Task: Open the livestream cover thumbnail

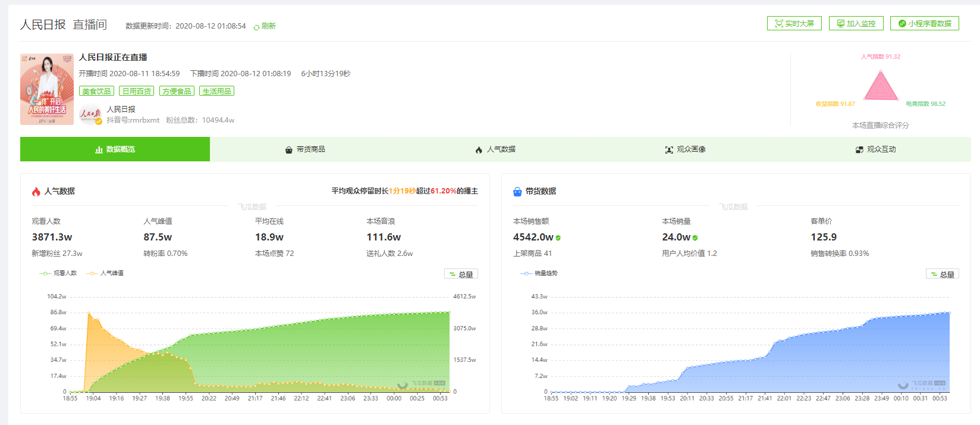Action: tap(47, 89)
